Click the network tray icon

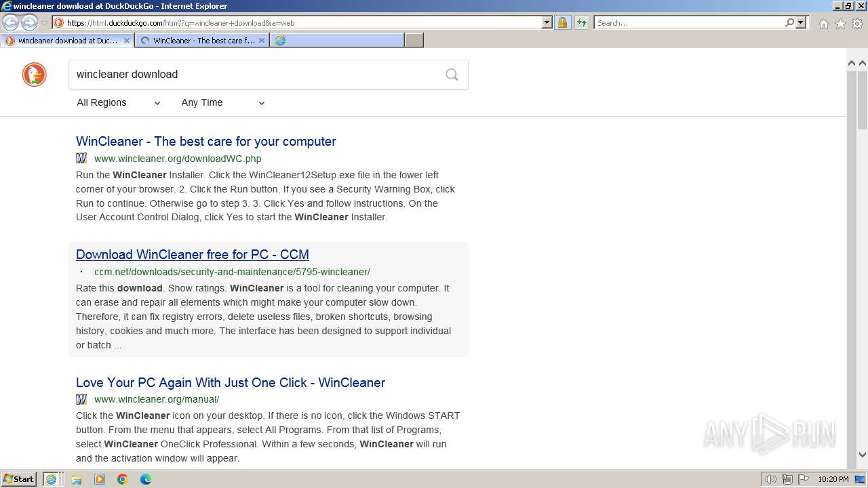click(787, 479)
